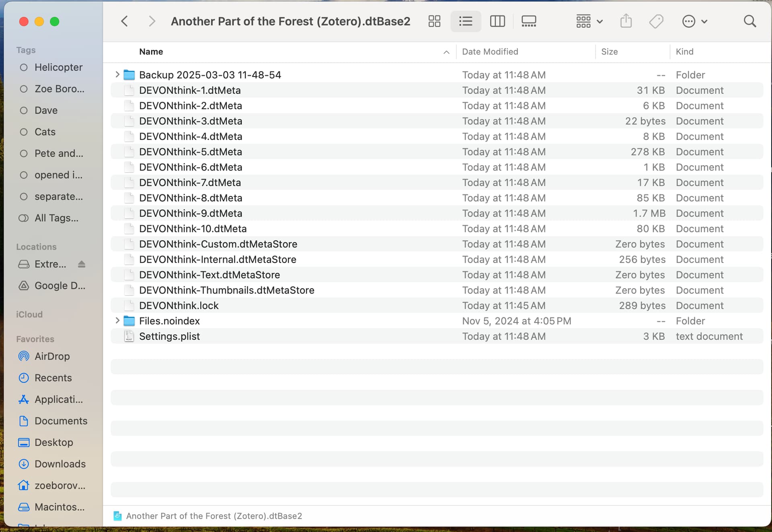Open the action ellipsis menu

[x=694, y=21]
